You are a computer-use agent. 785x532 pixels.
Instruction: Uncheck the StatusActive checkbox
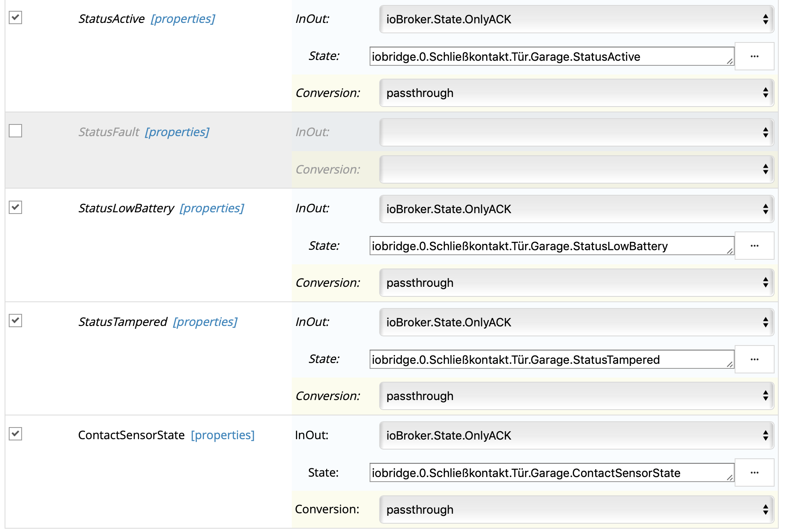[15, 18]
